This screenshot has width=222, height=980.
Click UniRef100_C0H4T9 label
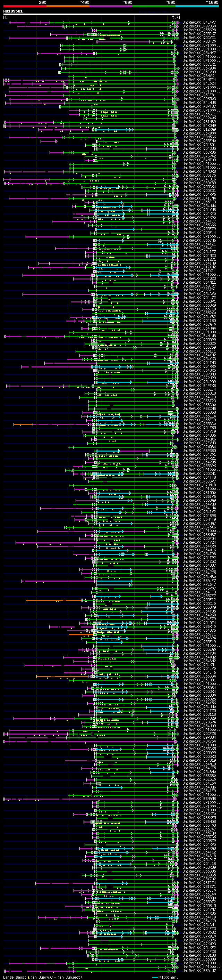point(199,520)
